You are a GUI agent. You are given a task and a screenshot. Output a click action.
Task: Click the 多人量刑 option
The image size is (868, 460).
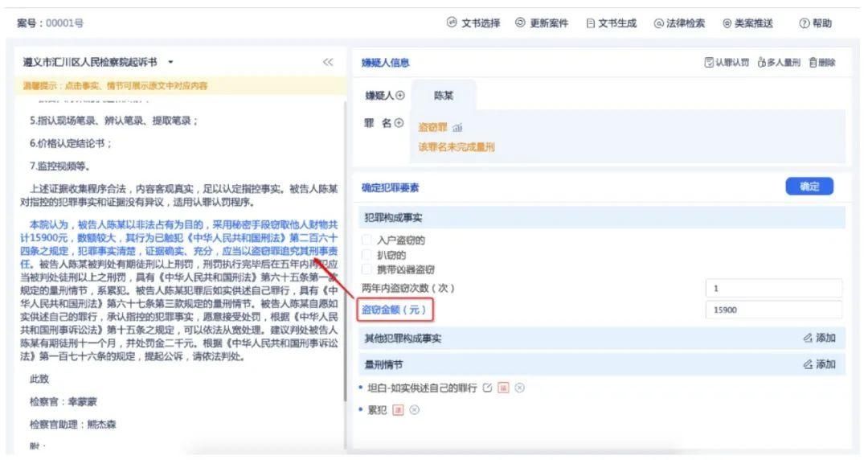[x=779, y=63]
